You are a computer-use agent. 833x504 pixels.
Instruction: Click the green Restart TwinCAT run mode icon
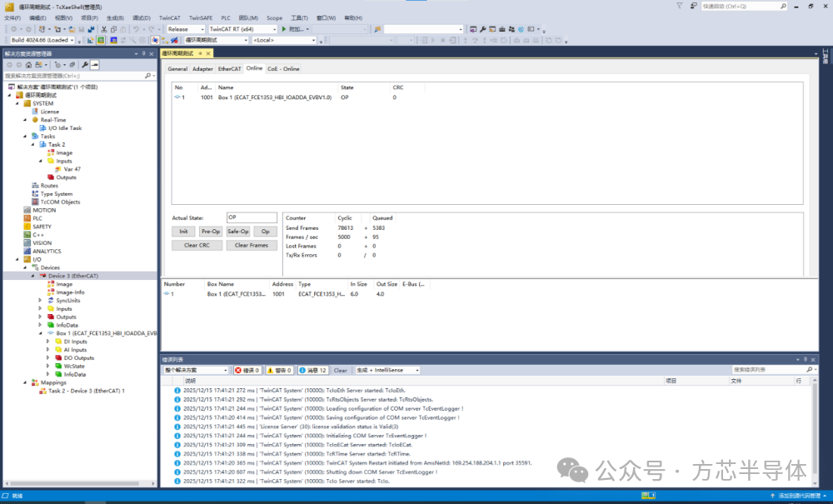click(101, 40)
